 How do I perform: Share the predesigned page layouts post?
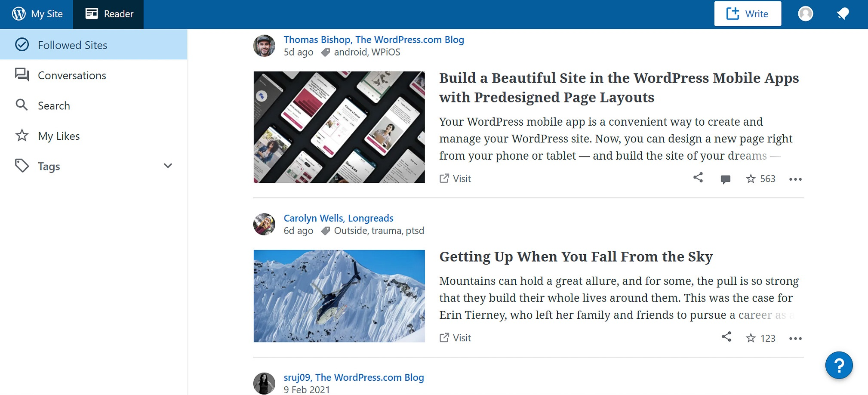click(698, 178)
